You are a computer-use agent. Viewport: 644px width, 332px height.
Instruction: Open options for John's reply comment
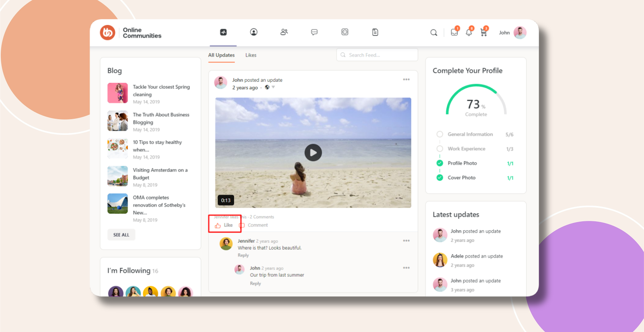[x=407, y=268]
